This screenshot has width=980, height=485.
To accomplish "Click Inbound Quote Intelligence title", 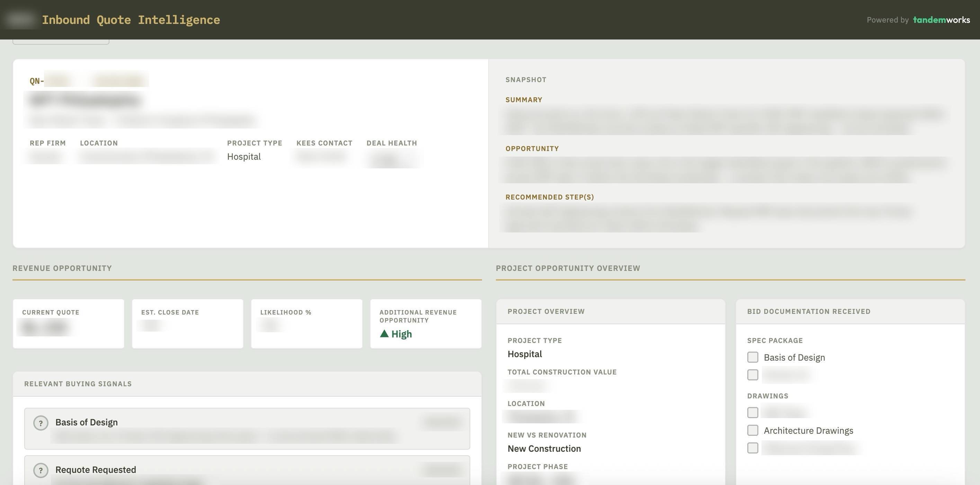I will pos(131,20).
